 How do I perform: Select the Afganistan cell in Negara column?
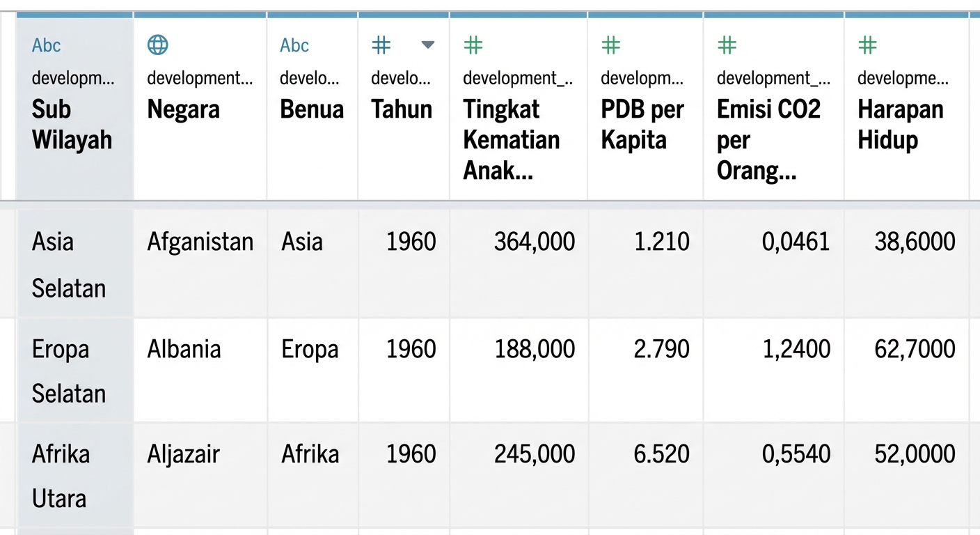(200, 242)
